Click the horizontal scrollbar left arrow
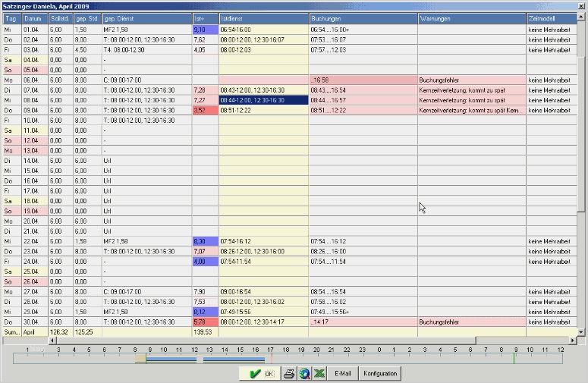This screenshot has height=383, width=588. pos(53,341)
